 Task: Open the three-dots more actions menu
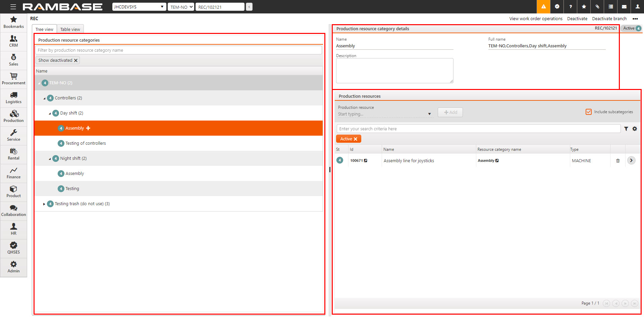click(x=635, y=19)
